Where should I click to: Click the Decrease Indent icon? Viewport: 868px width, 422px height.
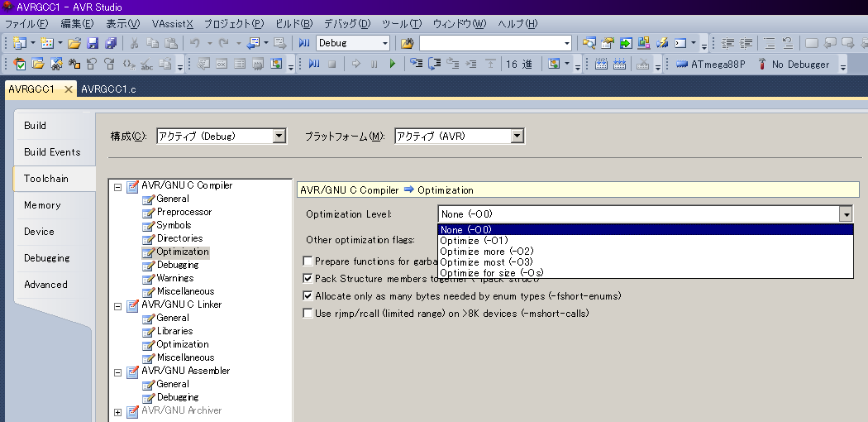pos(728,43)
